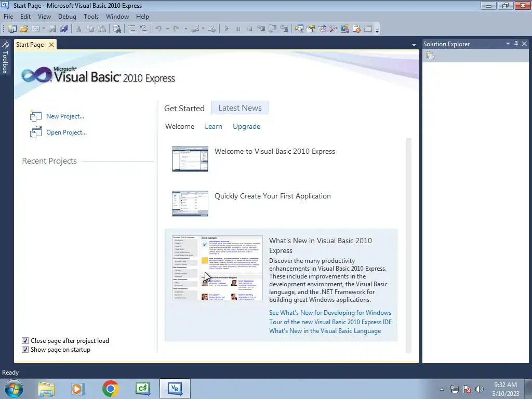Select the Welcome sub-tab
The width and height of the screenshot is (532, 399).
(x=180, y=126)
